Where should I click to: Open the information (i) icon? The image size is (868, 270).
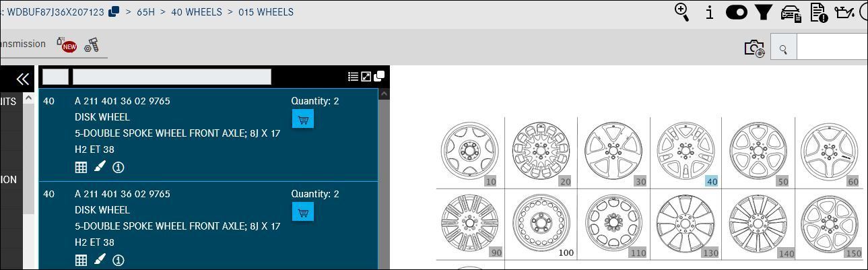coord(709,12)
